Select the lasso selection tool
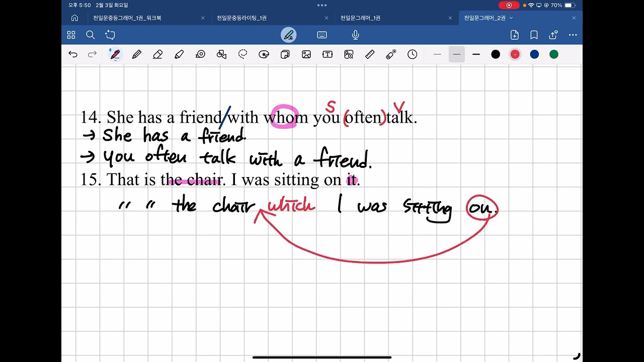This screenshot has width=644, height=362. (243, 54)
